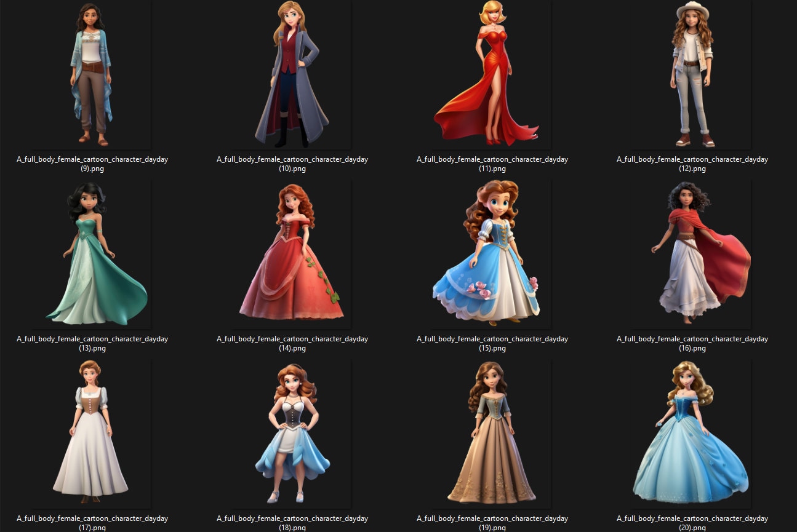Image resolution: width=797 pixels, height=532 pixels.
Task: Select the filename text of dayday (11).png
Action: 492,164
